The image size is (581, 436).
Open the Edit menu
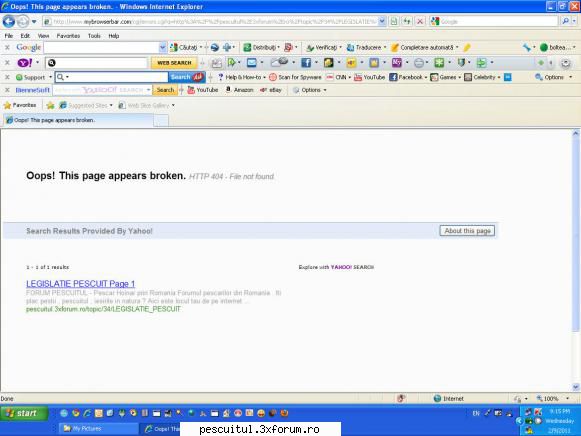pyautogui.click(x=25, y=36)
